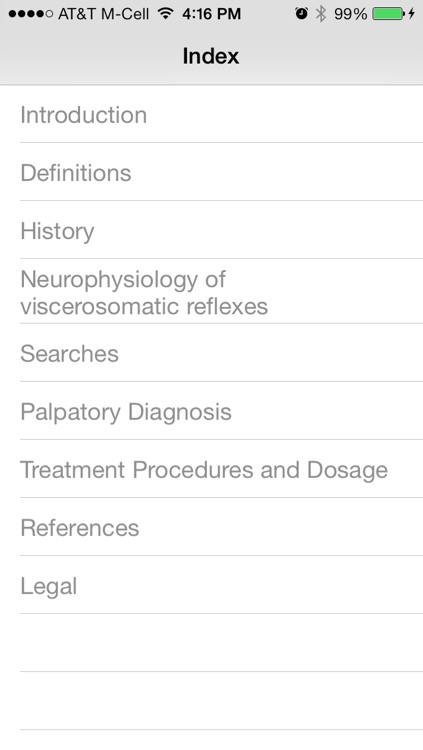
Task: Tap the Wi-Fi status icon
Action: coord(165,14)
